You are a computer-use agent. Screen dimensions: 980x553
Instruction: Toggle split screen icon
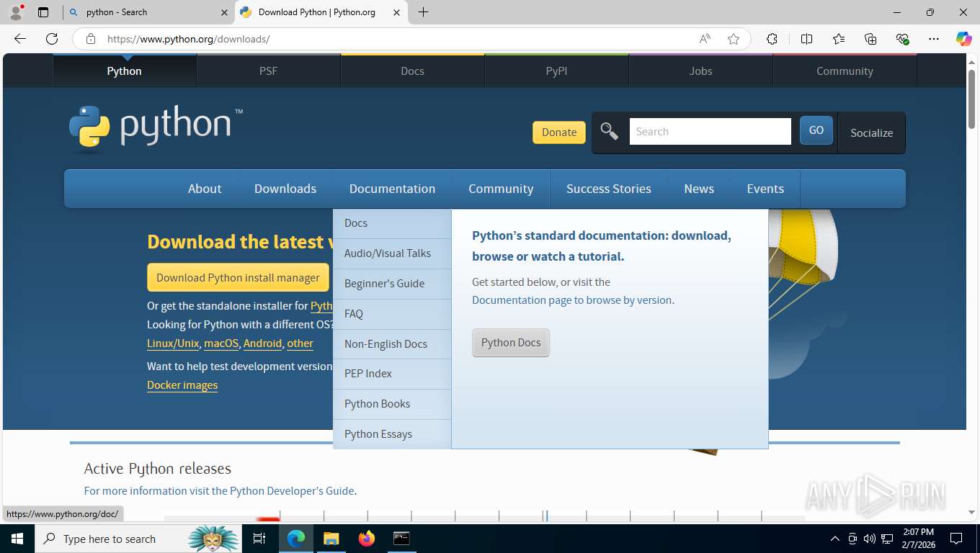(x=806, y=39)
